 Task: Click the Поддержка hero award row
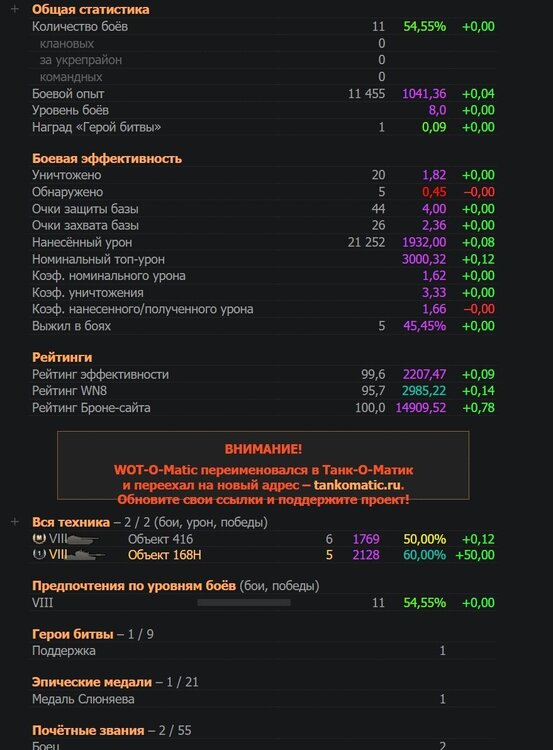(x=263, y=651)
